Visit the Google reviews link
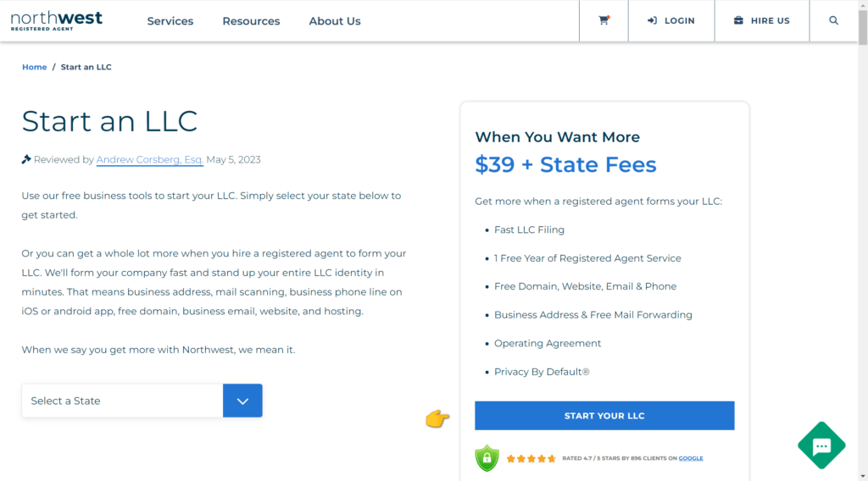Viewport: 868px width, 481px height. click(691, 458)
